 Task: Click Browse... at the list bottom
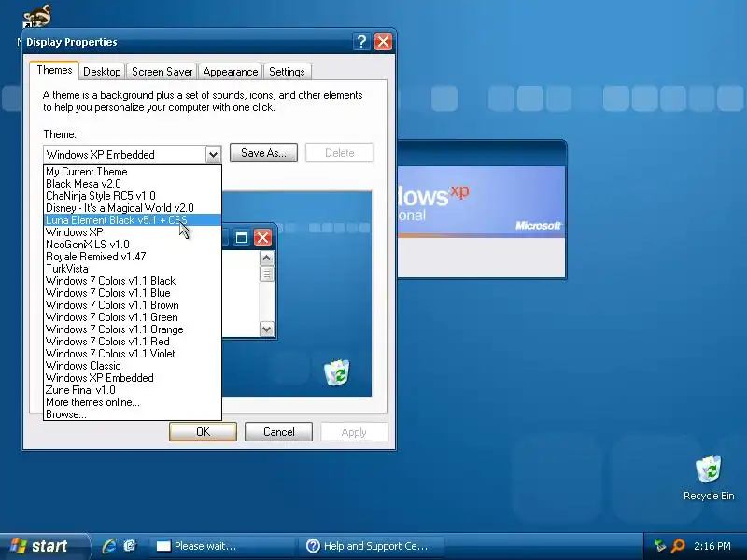tap(133, 414)
